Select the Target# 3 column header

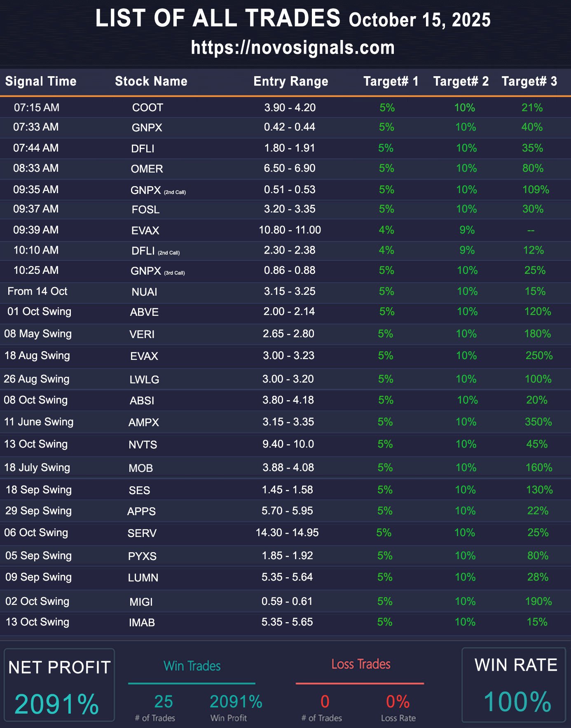click(x=529, y=81)
